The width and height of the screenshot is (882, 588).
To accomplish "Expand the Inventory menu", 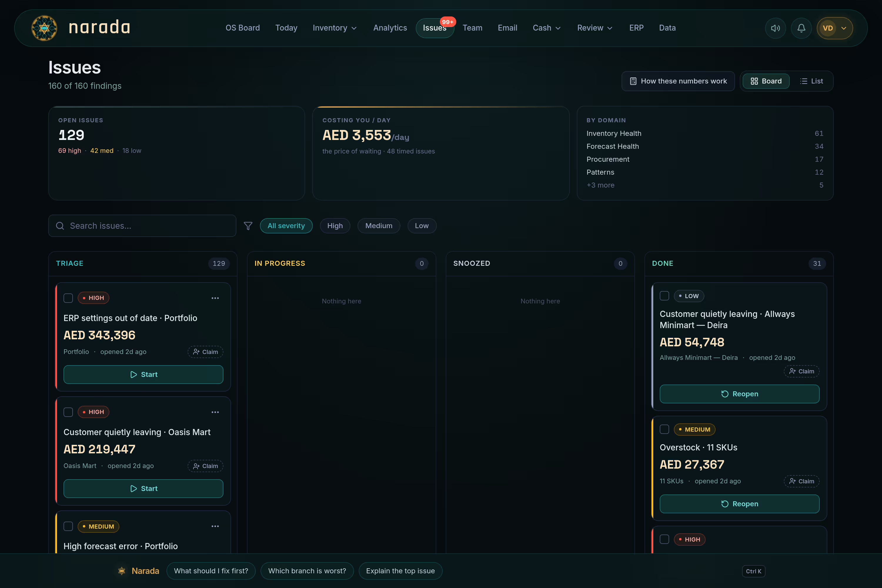I will (x=335, y=28).
